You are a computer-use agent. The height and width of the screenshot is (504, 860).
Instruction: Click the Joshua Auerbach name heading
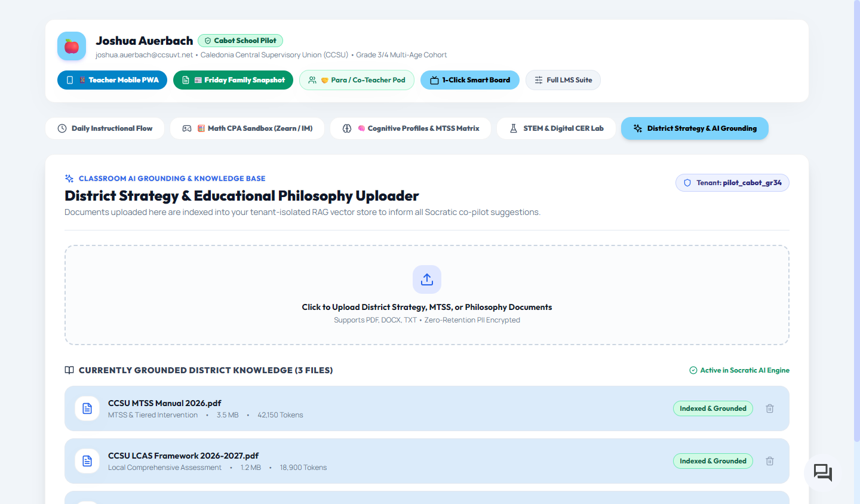145,41
